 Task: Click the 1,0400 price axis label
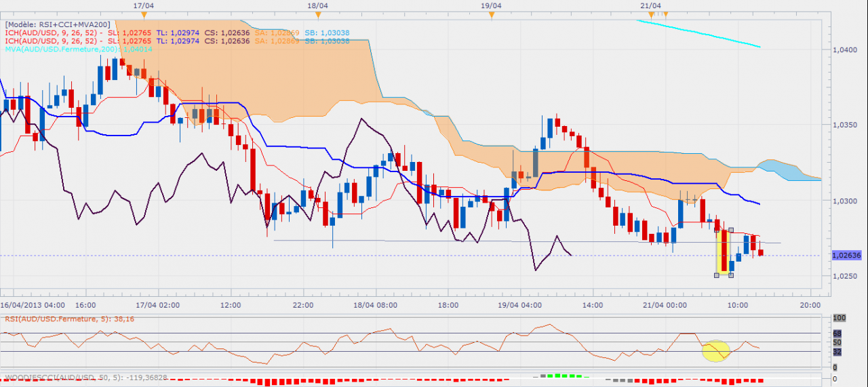(845, 50)
